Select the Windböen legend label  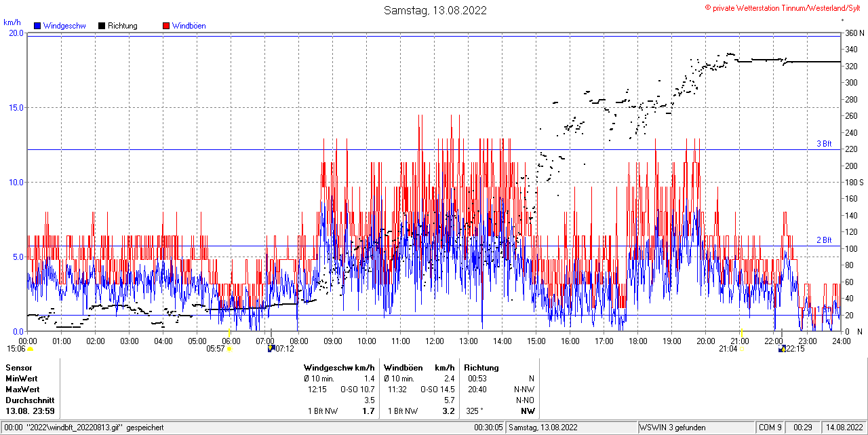pos(189,26)
